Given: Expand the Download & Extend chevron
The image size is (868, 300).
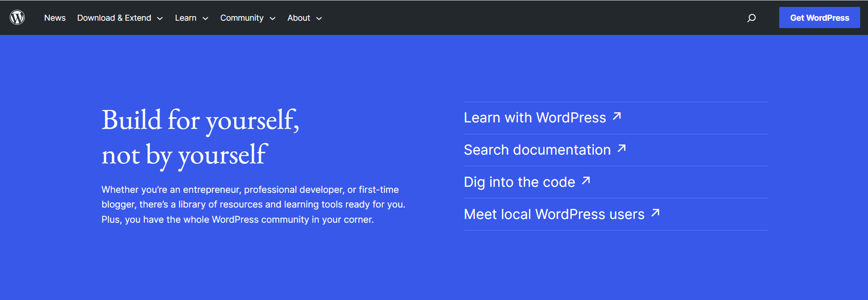Looking at the screenshot, I should pos(160,18).
